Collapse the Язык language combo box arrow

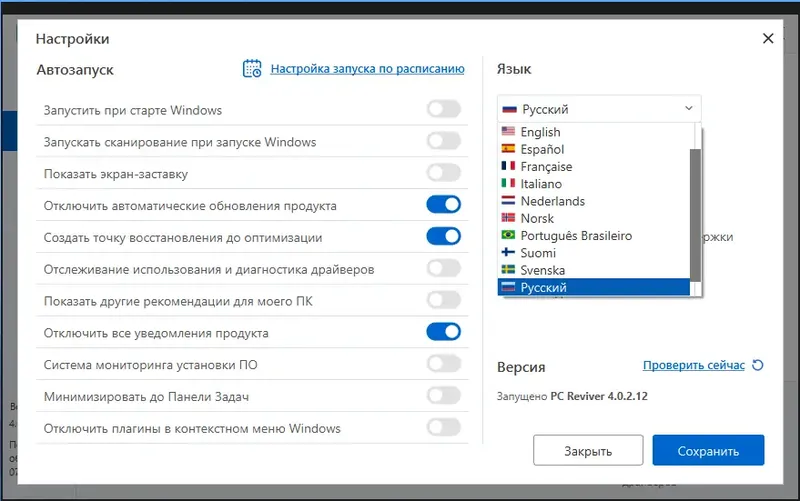point(688,108)
